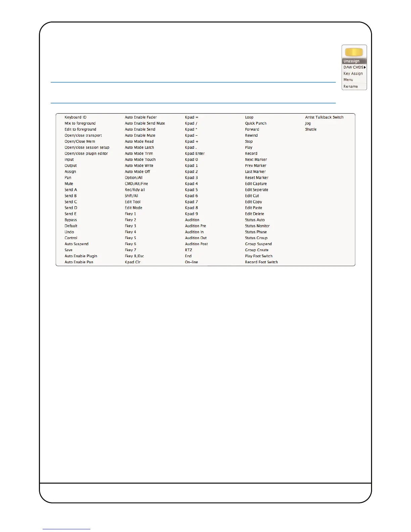Pick Auto Mode Latch
Viewport: 411px width, 532px height.
point(139,147)
